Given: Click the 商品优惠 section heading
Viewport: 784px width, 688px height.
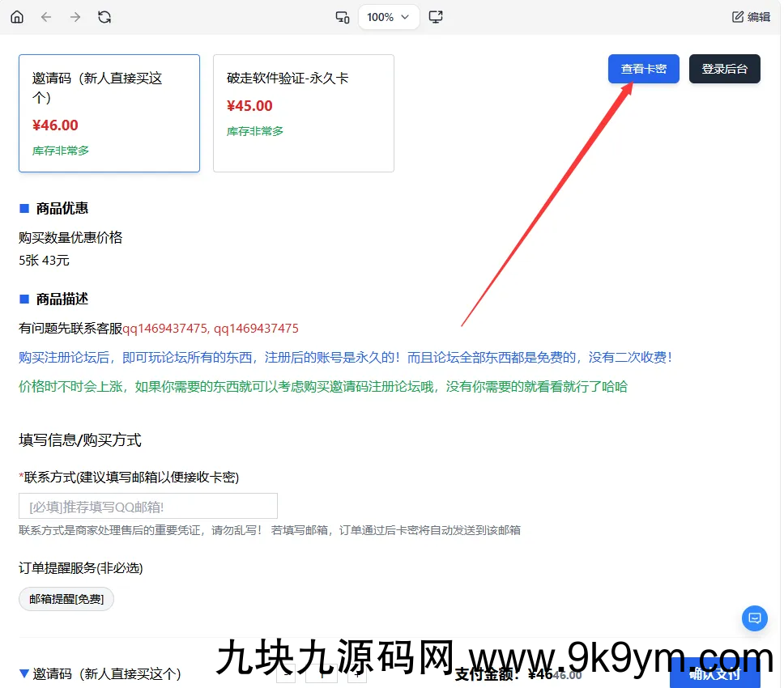Looking at the screenshot, I should point(62,208).
